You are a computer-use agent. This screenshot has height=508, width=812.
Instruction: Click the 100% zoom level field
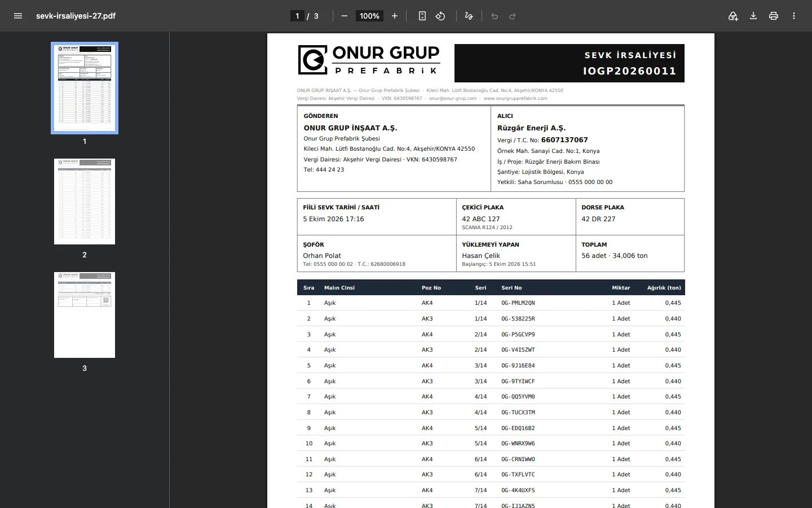point(369,16)
